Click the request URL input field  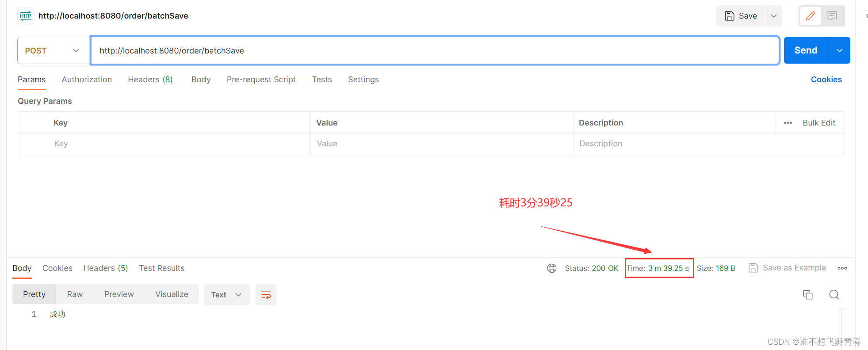(435, 50)
